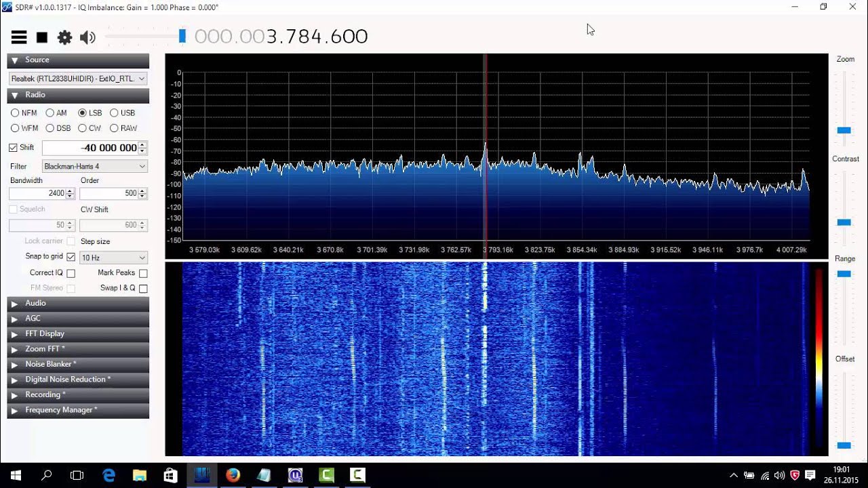Expand the Noise Blanker panel

[78, 365]
